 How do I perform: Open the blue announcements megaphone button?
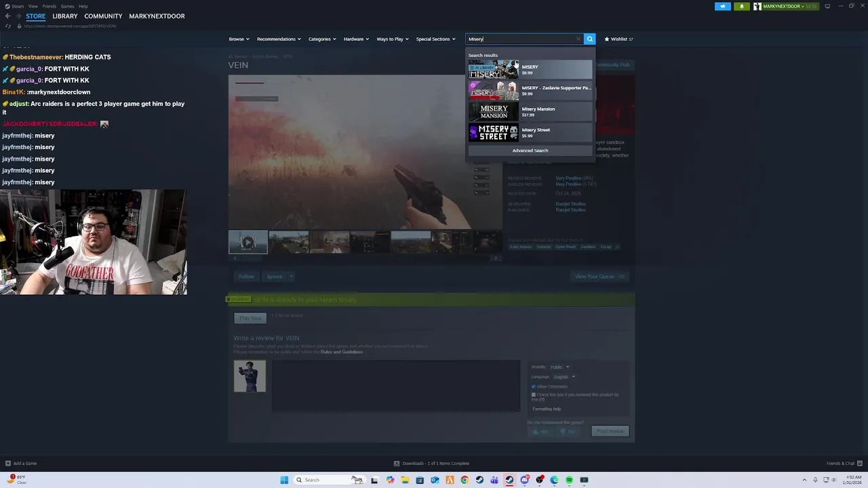point(723,6)
